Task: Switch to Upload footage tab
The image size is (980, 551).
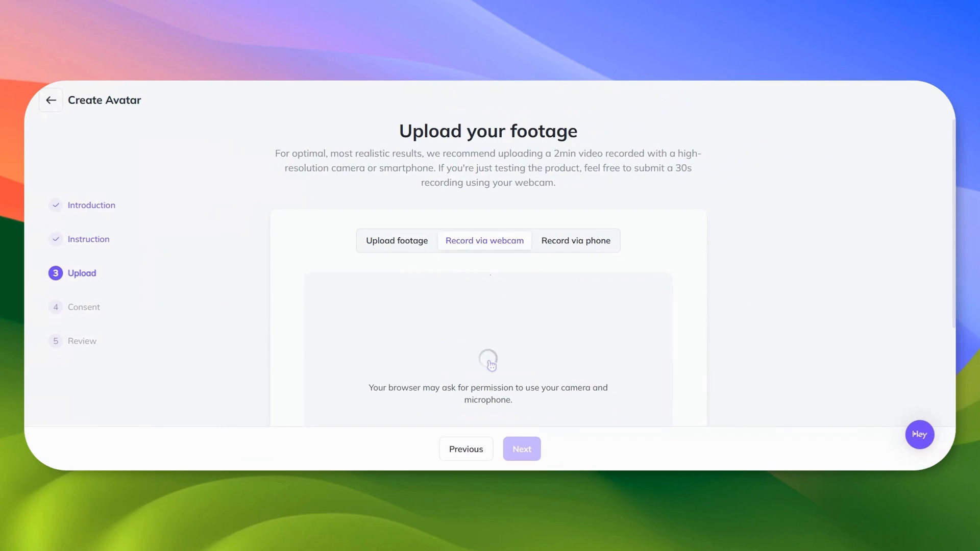Action: pyautogui.click(x=397, y=241)
